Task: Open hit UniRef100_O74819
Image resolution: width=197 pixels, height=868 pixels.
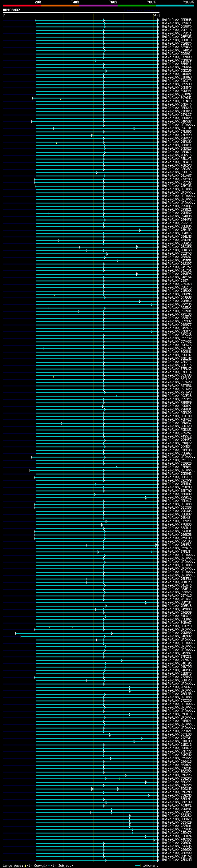Action: point(177,50)
